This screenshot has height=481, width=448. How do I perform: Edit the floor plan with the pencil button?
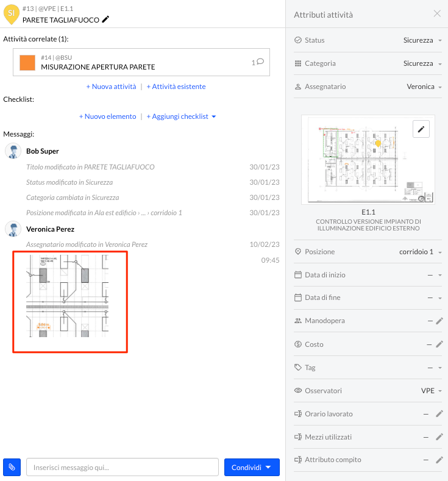click(421, 129)
